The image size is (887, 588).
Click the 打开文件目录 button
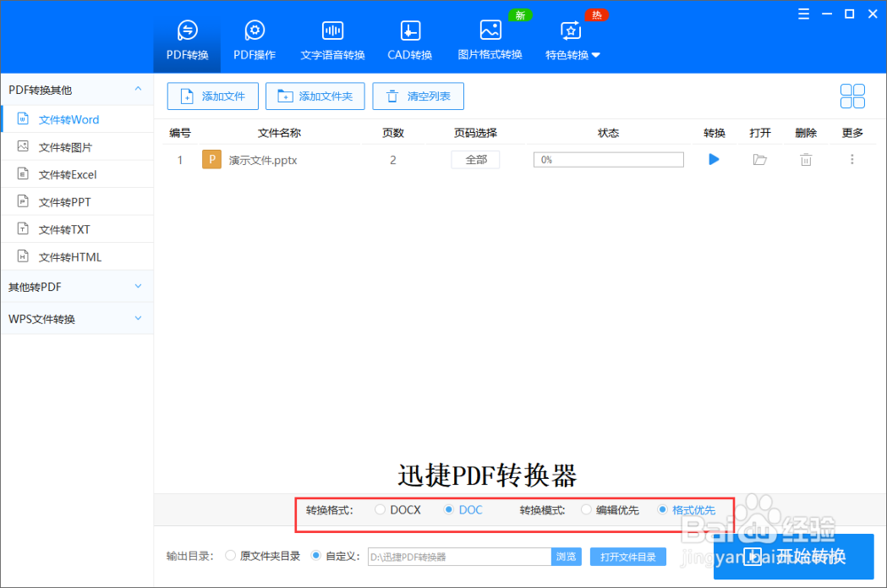point(628,557)
